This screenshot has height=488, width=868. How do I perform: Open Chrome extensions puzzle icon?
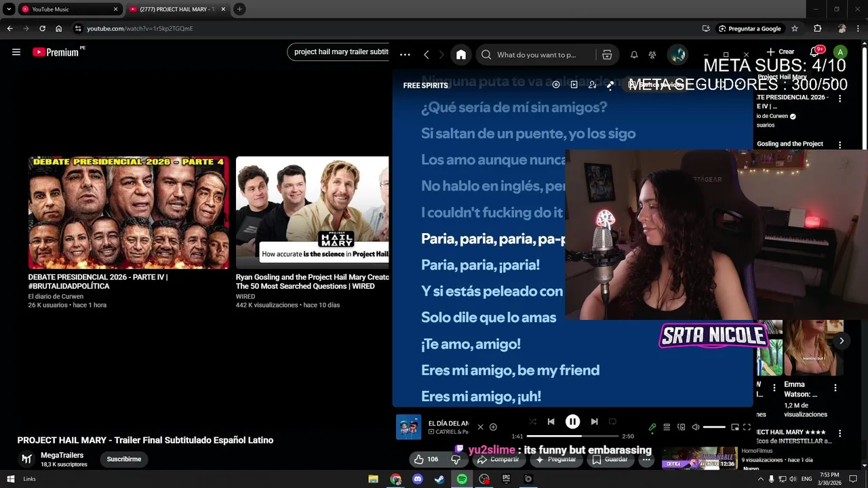(x=817, y=28)
